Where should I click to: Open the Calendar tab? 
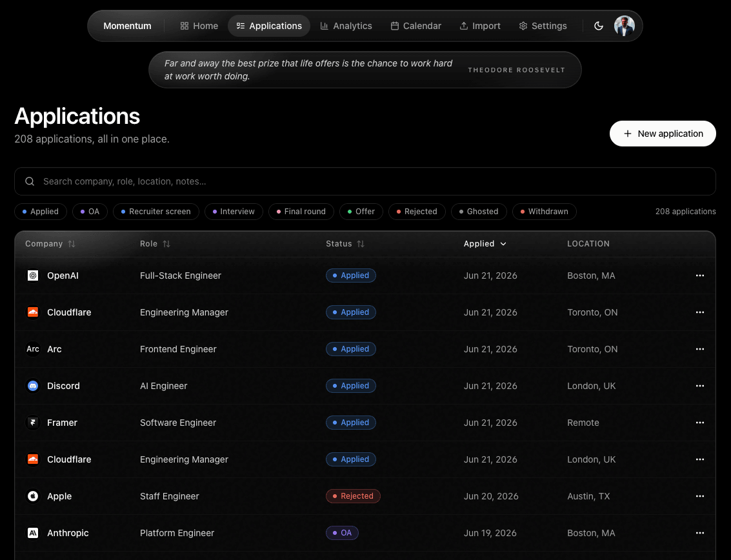pyautogui.click(x=416, y=26)
